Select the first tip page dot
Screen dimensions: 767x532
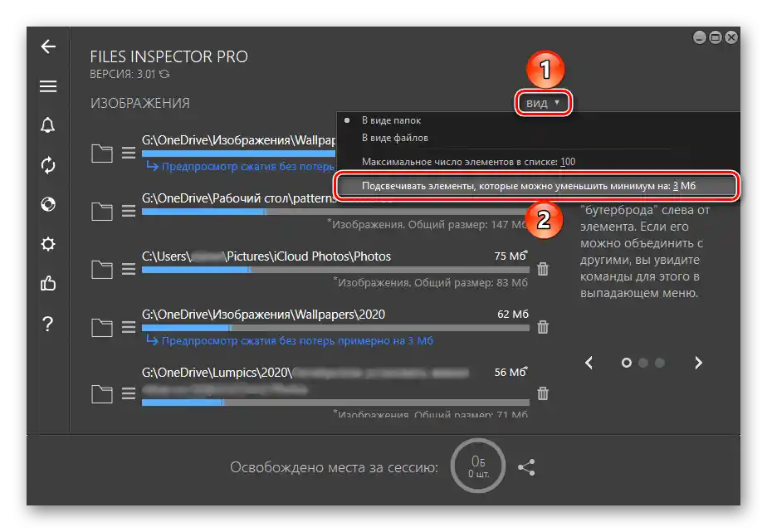[626, 363]
